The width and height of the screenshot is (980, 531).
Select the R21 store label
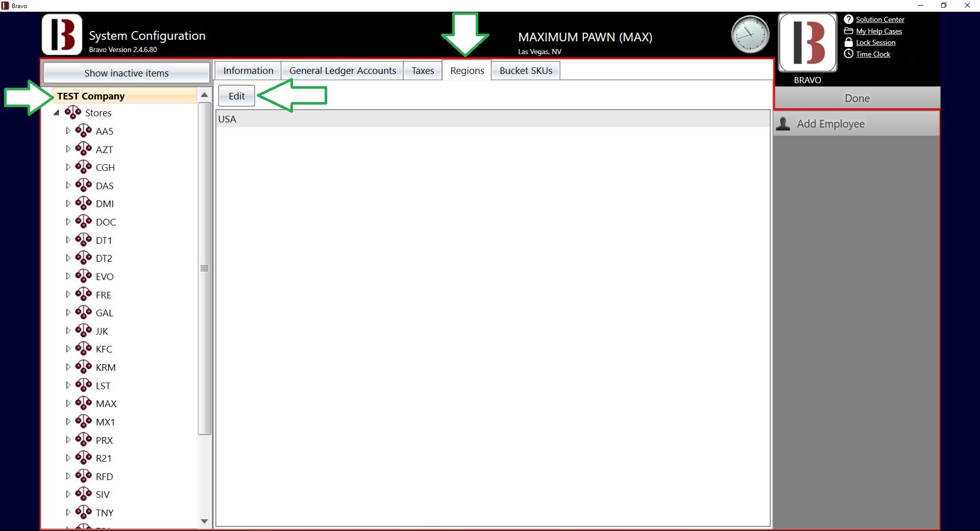(x=104, y=458)
